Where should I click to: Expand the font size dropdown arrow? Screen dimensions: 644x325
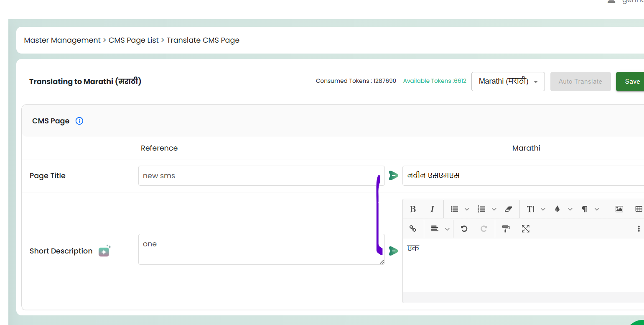point(543,209)
